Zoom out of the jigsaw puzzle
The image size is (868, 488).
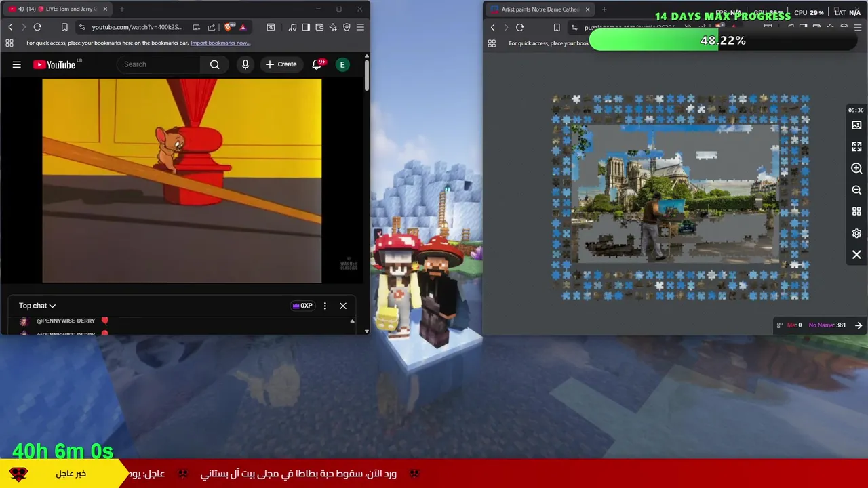point(856,190)
